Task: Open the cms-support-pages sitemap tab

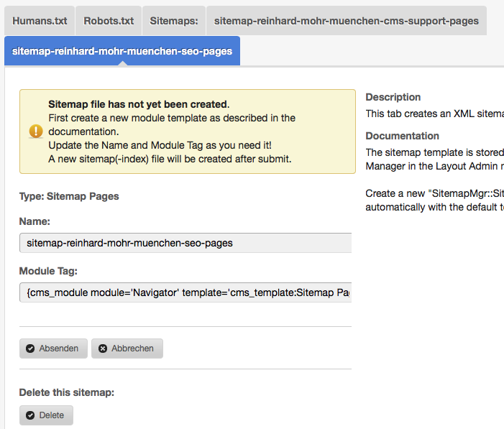Action: click(x=346, y=21)
